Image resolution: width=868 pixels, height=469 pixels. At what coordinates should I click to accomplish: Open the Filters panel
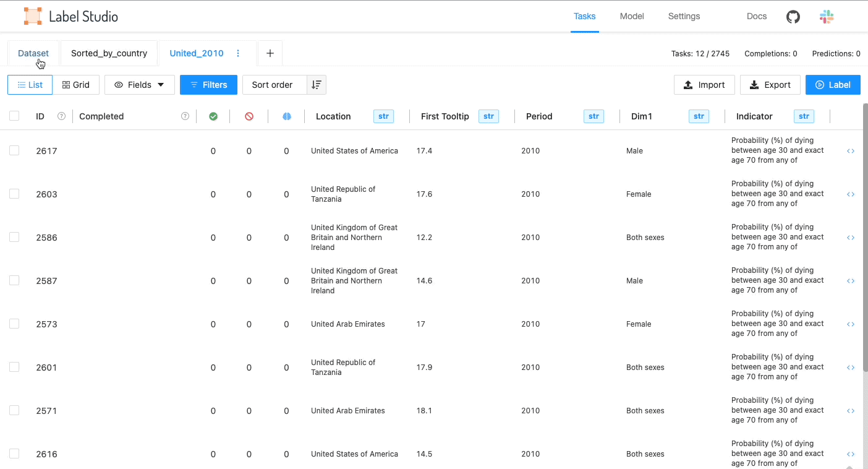(208, 85)
